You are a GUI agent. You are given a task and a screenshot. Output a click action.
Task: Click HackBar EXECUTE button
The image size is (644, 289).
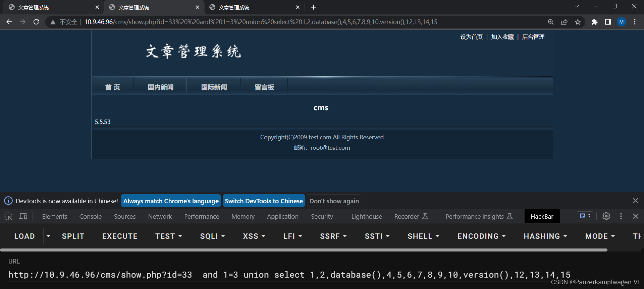120,236
